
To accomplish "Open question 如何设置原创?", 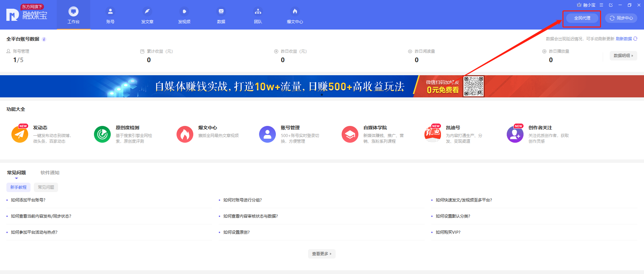I will [x=237, y=232].
